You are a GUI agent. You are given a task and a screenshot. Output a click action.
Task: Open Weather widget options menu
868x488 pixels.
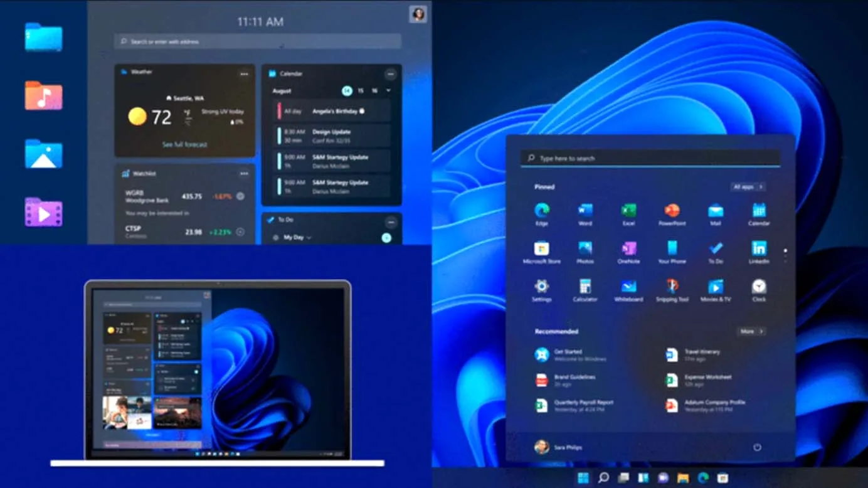pos(244,74)
